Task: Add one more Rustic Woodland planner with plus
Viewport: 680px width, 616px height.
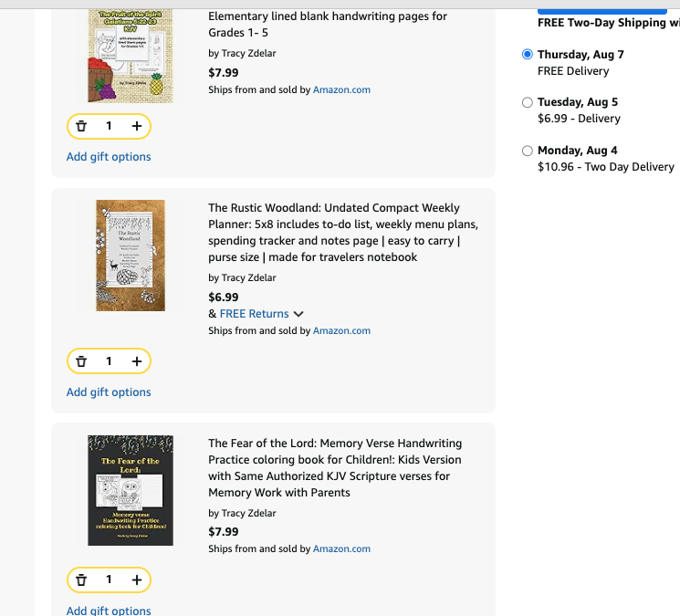Action: click(x=137, y=361)
